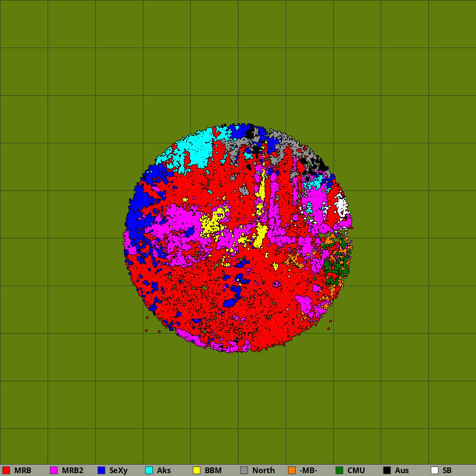Click the green CMU legend swatch
This screenshot has height=476, width=476.
point(339,470)
